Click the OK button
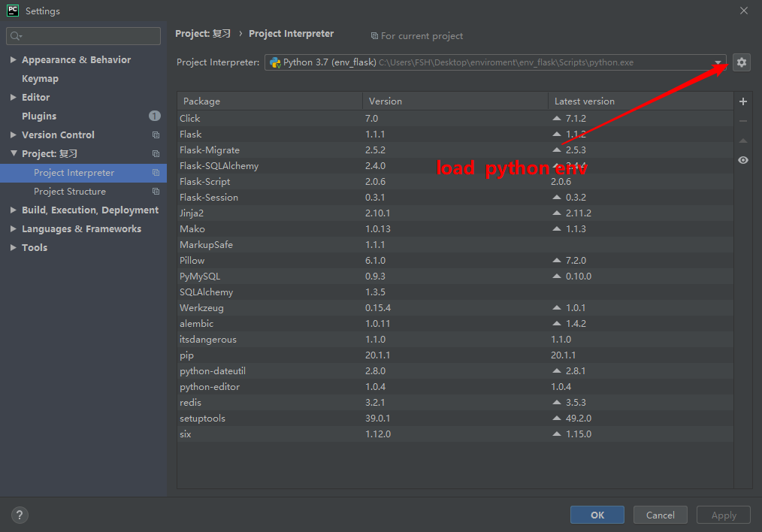Image resolution: width=762 pixels, height=532 pixels. pyautogui.click(x=597, y=515)
